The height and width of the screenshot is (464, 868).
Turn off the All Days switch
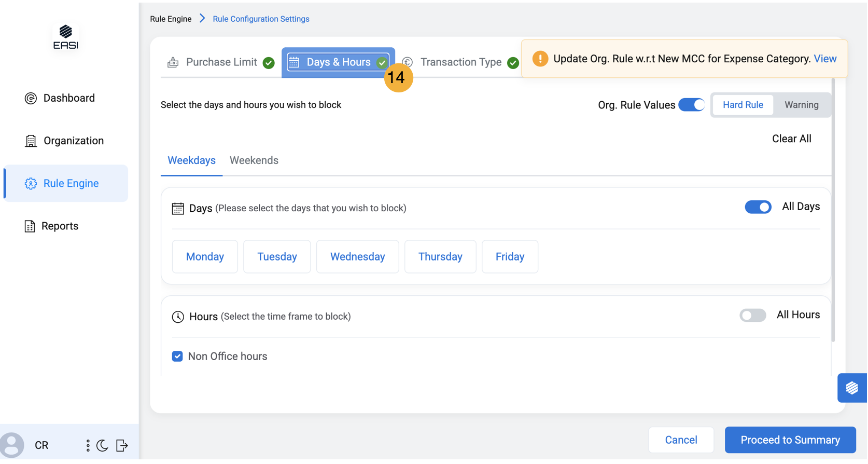[758, 207]
